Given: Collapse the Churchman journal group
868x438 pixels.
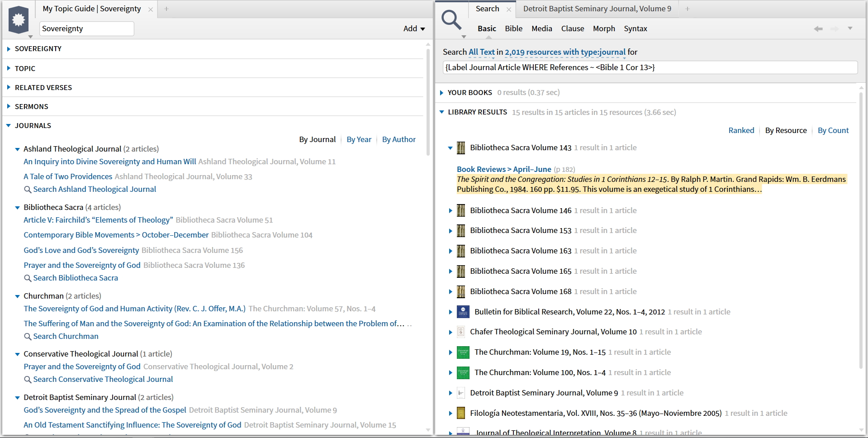Looking at the screenshot, I should 17,296.
